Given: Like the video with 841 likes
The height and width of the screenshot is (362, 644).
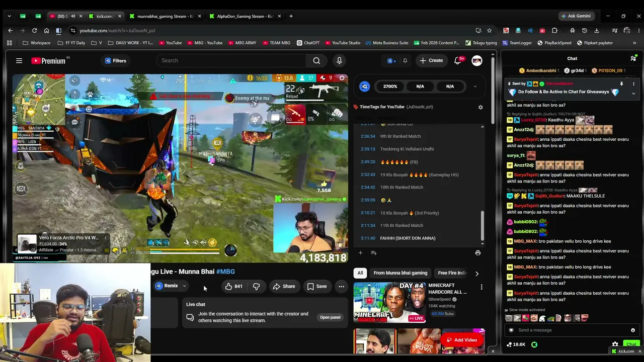Looking at the screenshot, I should pyautogui.click(x=233, y=287).
